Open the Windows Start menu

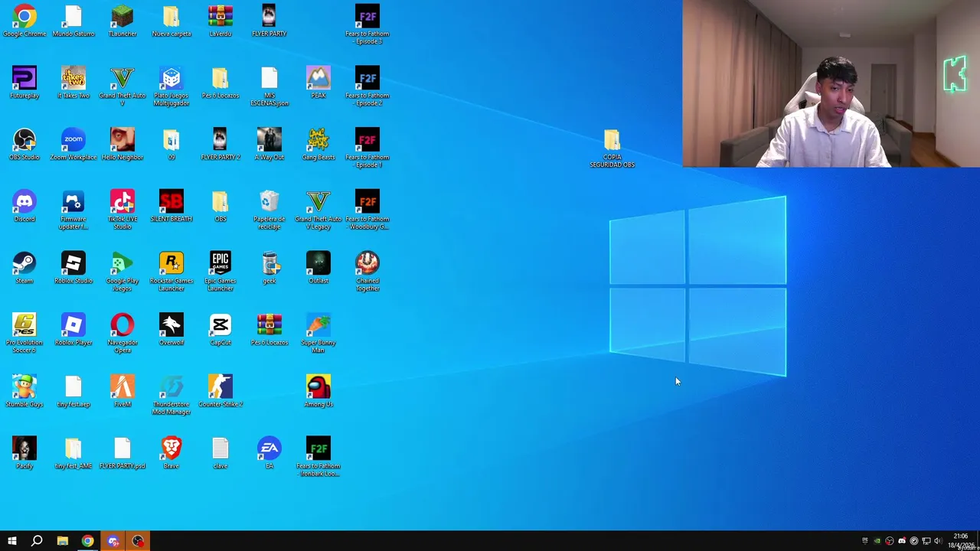click(x=11, y=541)
